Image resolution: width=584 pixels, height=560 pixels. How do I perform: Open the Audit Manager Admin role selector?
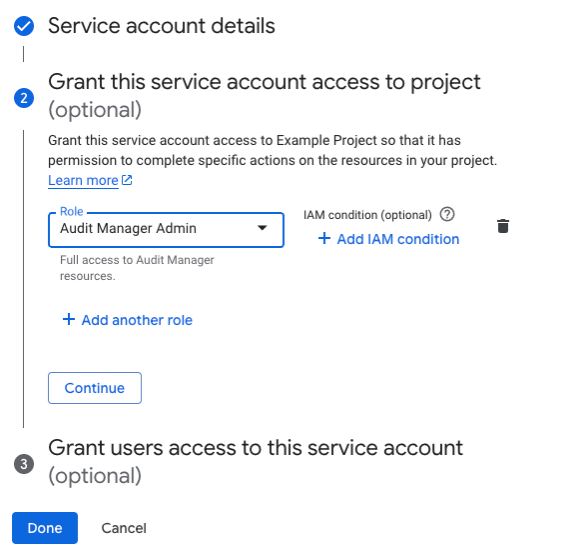[166, 230]
